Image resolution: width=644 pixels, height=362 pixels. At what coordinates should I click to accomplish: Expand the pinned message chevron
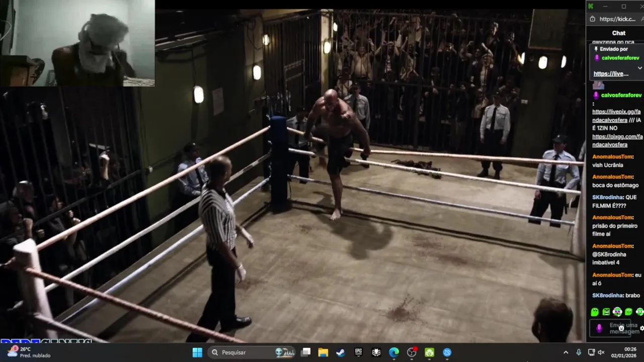click(639, 67)
